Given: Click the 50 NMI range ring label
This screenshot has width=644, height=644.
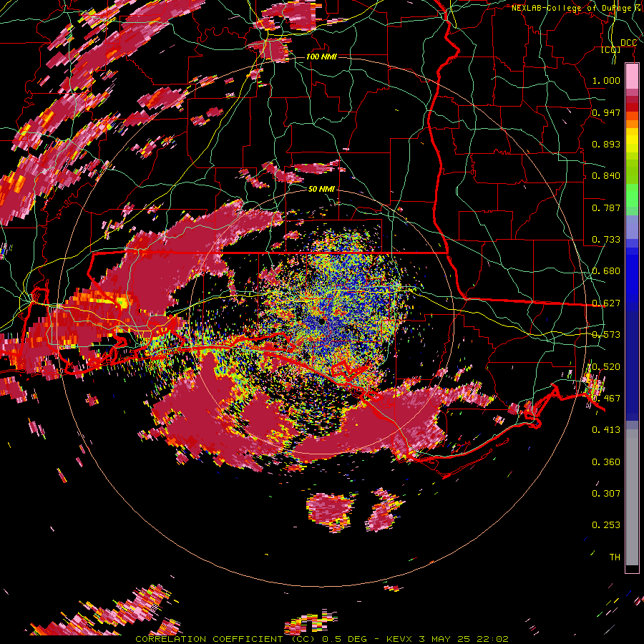Looking at the screenshot, I should pyautogui.click(x=321, y=189).
